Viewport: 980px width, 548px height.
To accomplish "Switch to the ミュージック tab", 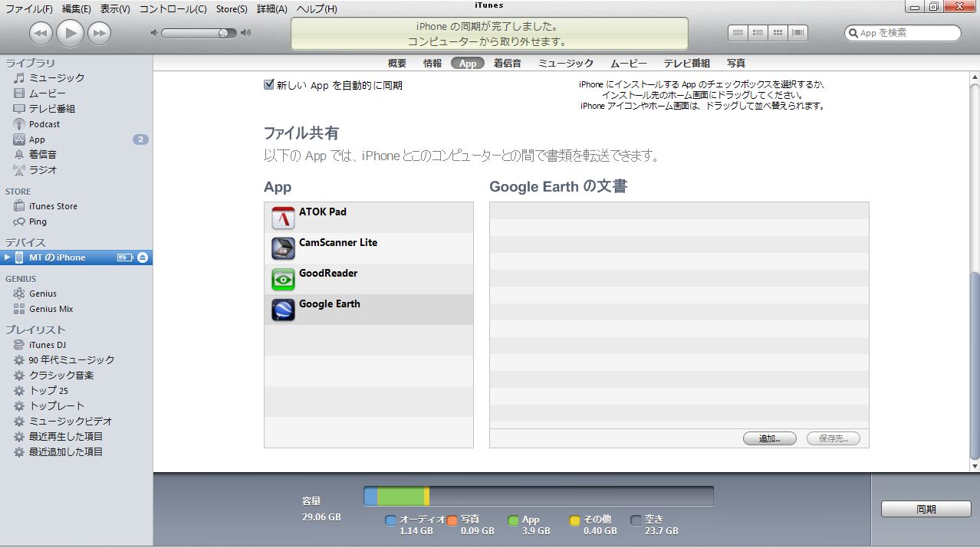I will pos(566,63).
